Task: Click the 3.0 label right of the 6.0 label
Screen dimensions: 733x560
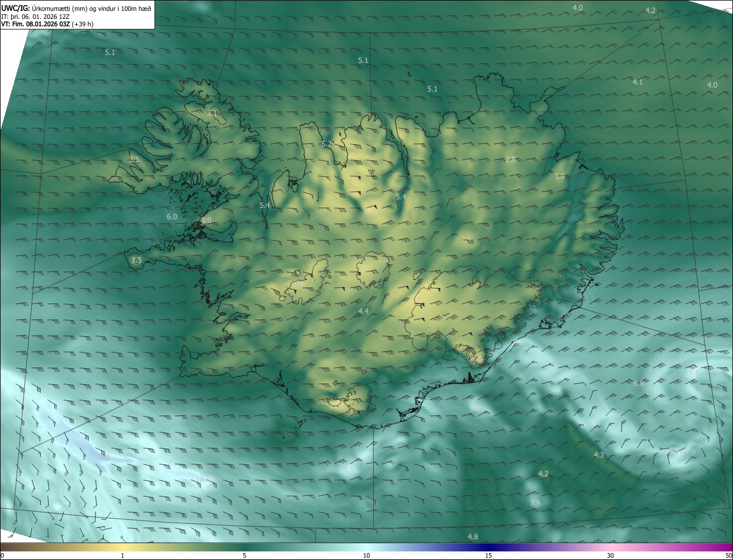Action: click(207, 220)
